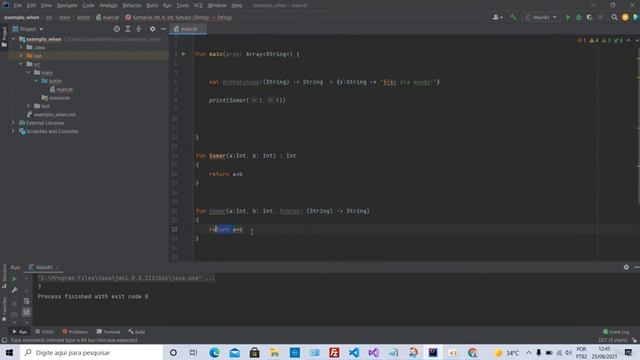Viewport: 640px width, 360px height.
Task: Click the Task View taskbar icon
Action: tap(193, 352)
